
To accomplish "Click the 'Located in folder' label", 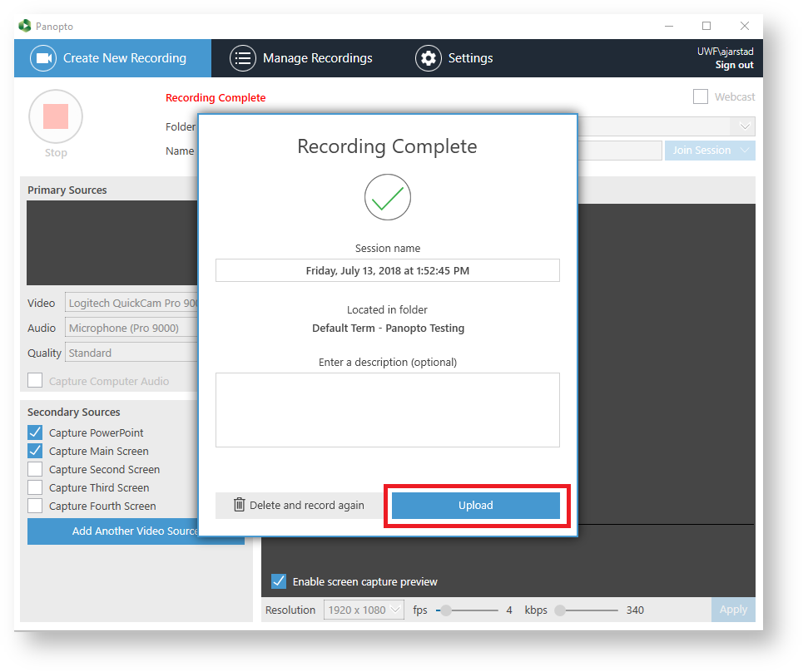I will tap(387, 309).
